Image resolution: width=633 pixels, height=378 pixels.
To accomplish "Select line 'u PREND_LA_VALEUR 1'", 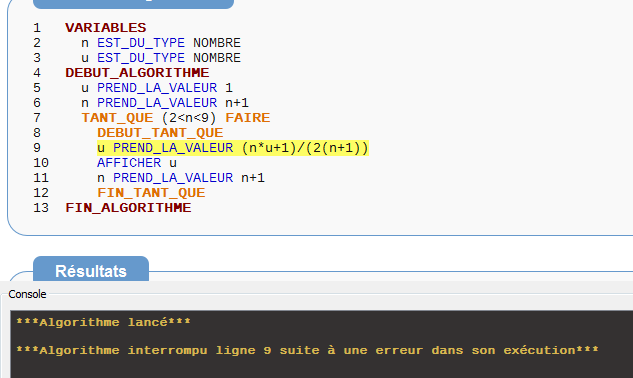I will pyautogui.click(x=157, y=88).
